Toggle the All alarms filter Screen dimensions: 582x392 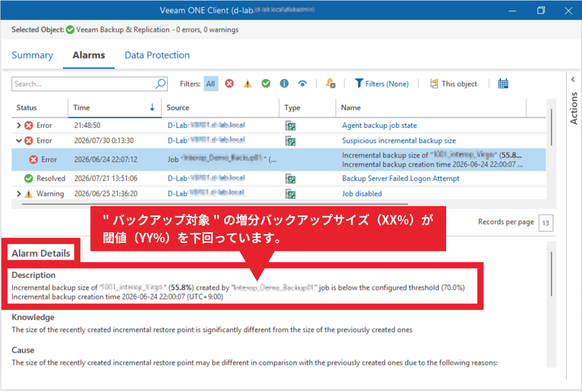click(x=211, y=84)
